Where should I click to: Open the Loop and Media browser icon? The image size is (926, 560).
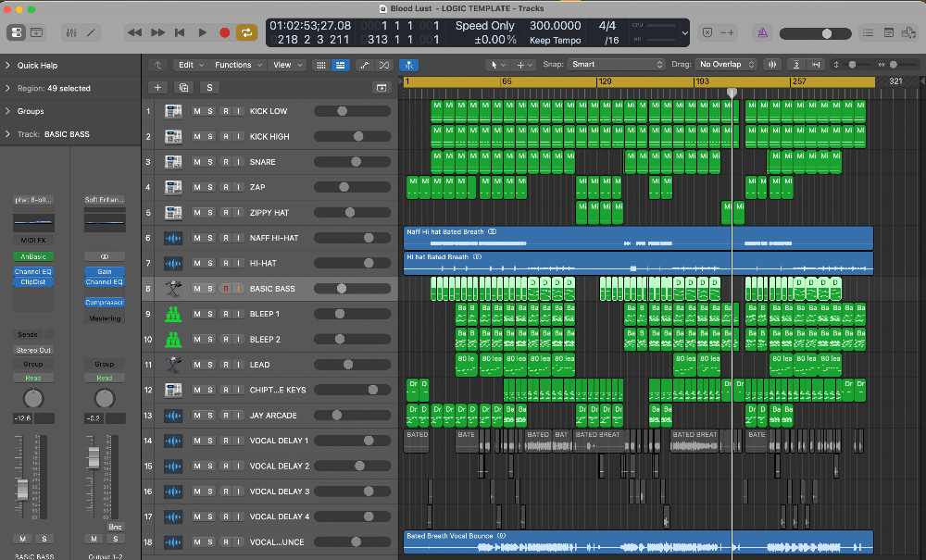pos(908,32)
